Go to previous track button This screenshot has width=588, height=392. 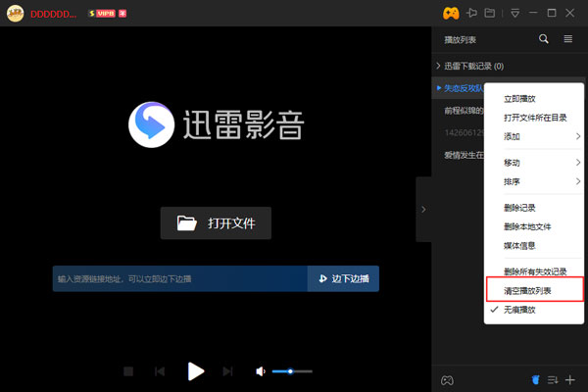point(160,371)
